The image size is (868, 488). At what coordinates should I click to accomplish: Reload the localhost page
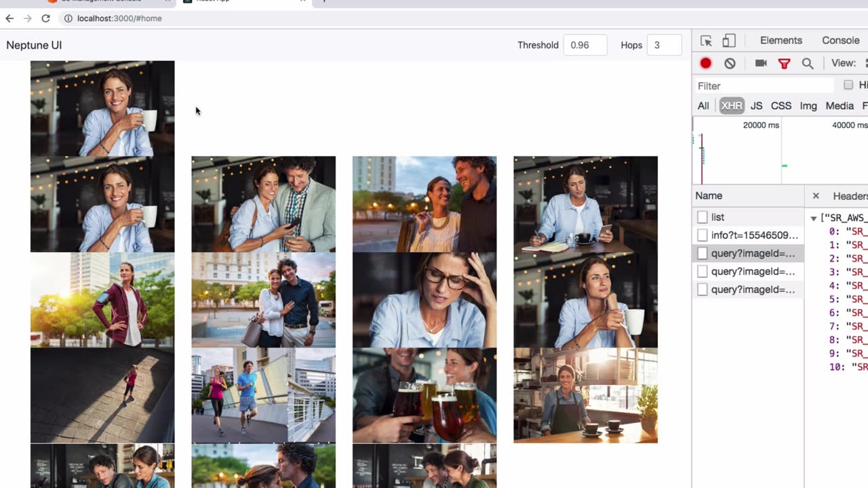pyautogui.click(x=45, y=18)
